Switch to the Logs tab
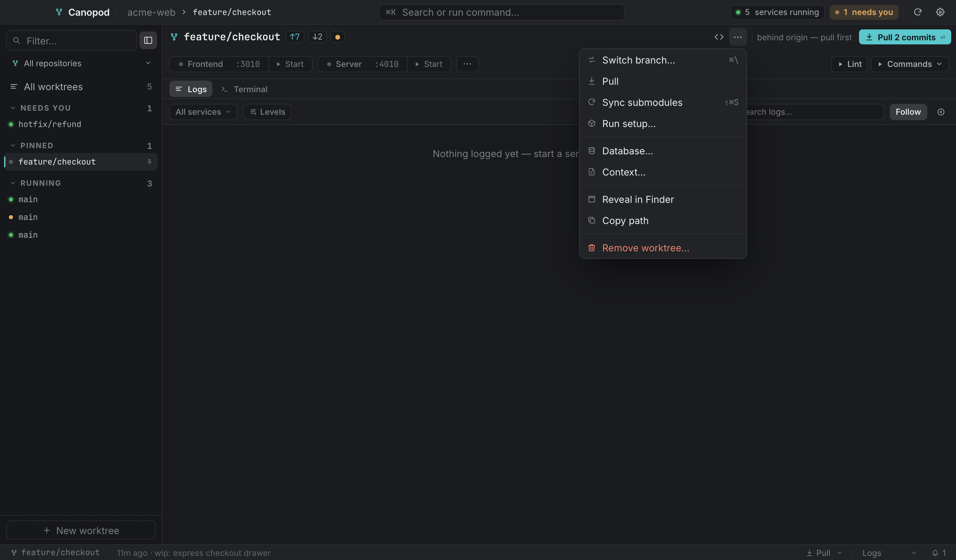This screenshot has height=560, width=956. pos(191,89)
